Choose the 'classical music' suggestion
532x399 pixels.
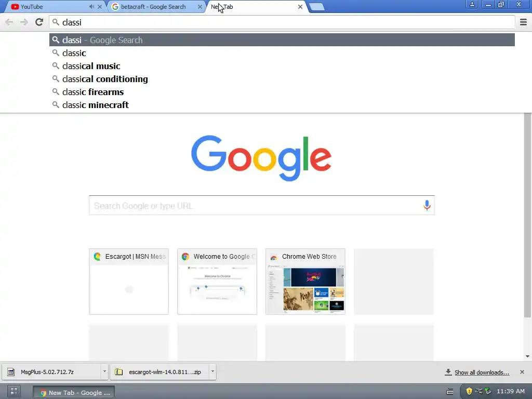282,66
